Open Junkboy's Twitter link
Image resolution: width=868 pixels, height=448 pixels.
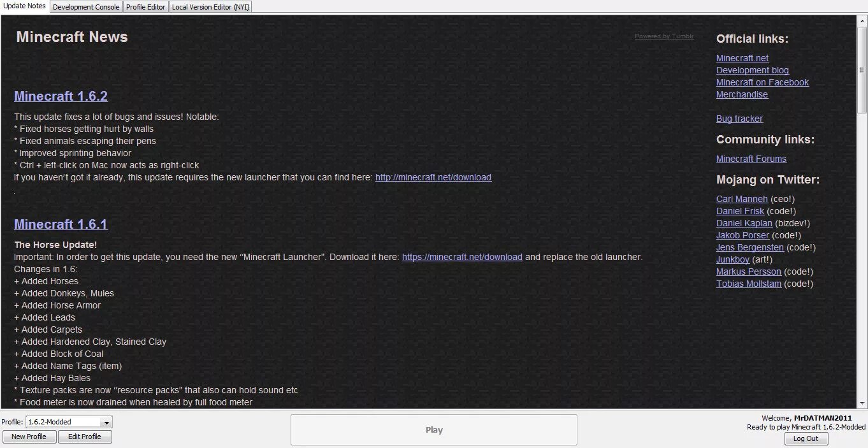pos(733,259)
